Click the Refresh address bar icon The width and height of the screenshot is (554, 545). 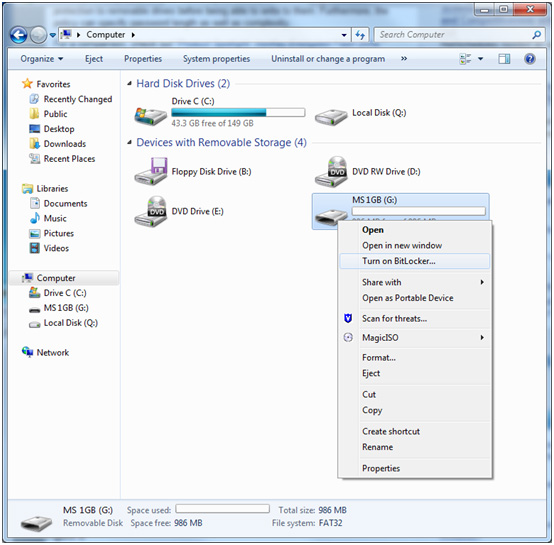point(360,35)
